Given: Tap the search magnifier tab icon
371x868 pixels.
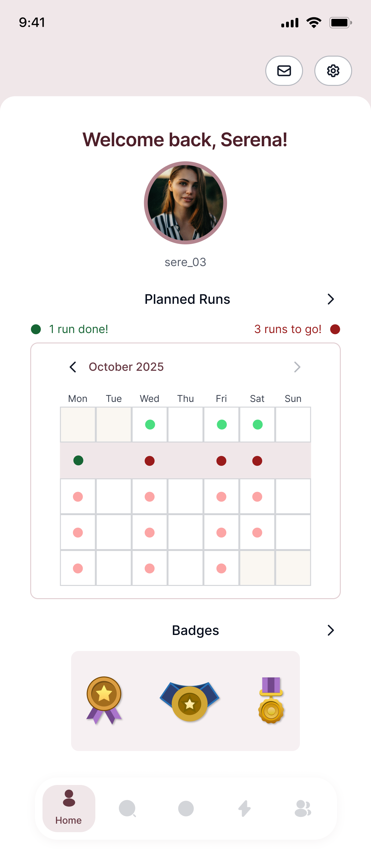Looking at the screenshot, I should click(x=127, y=808).
